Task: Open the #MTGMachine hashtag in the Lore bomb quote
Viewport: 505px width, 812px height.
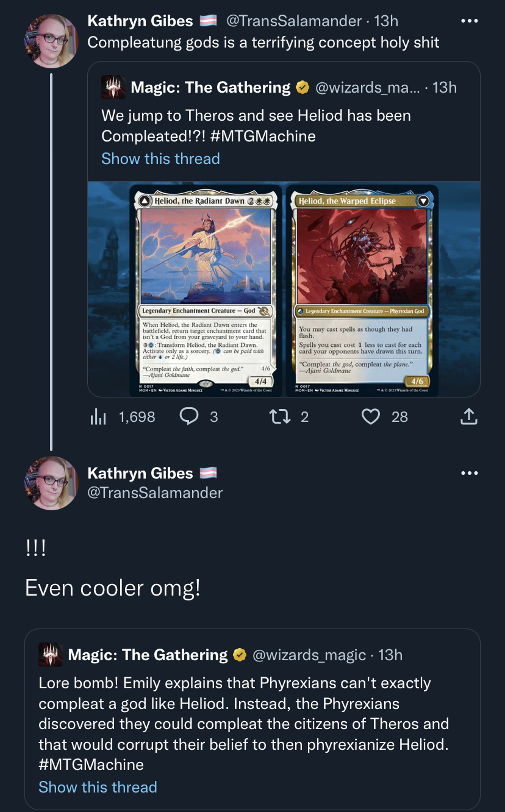Action: click(91, 764)
